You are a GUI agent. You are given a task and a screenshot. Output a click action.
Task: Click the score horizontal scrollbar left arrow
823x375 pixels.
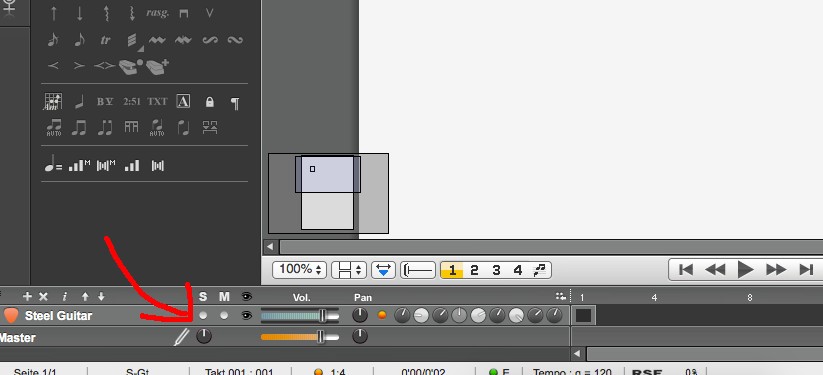[x=270, y=246]
